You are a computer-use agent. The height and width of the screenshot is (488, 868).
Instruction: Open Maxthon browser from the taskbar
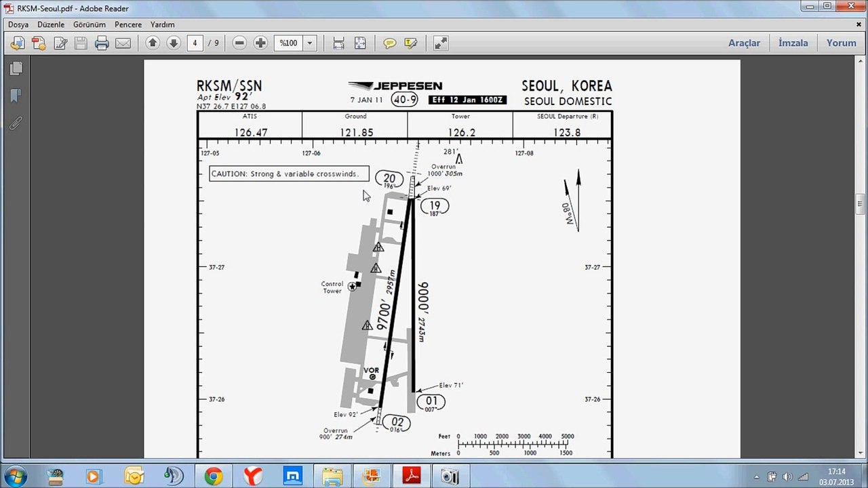click(293, 476)
